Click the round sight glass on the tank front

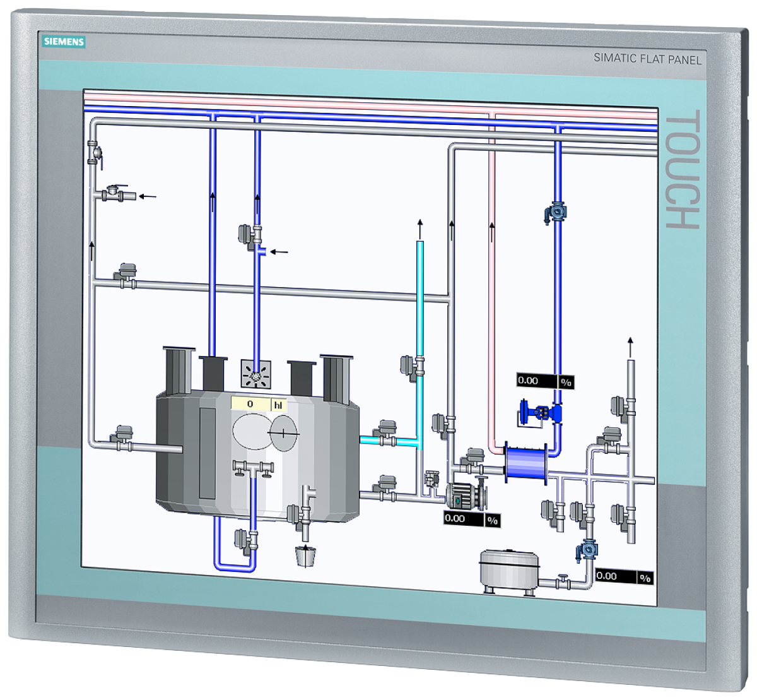252,432
